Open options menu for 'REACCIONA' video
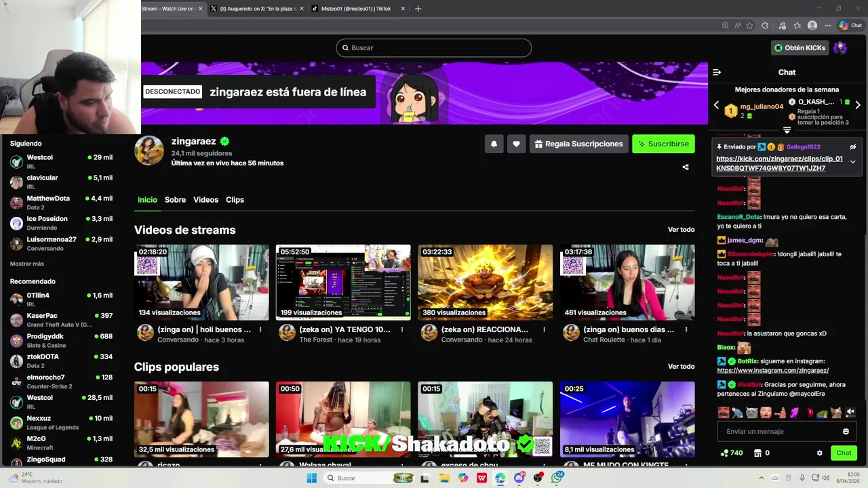Image resolution: width=868 pixels, height=488 pixels. pos(544,330)
